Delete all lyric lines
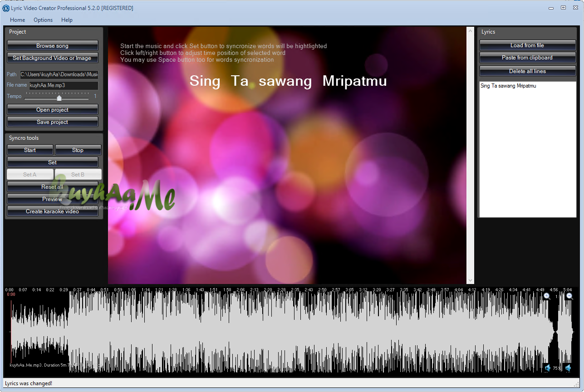 527,71
